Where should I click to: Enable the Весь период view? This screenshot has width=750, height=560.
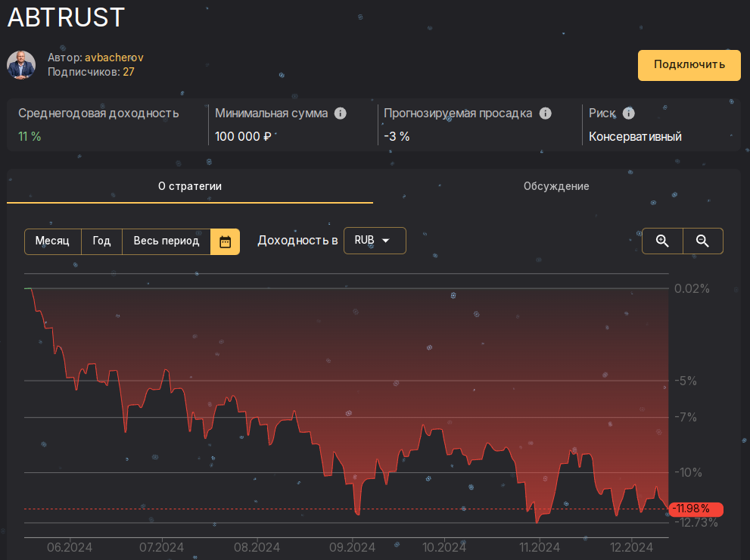pyautogui.click(x=166, y=241)
